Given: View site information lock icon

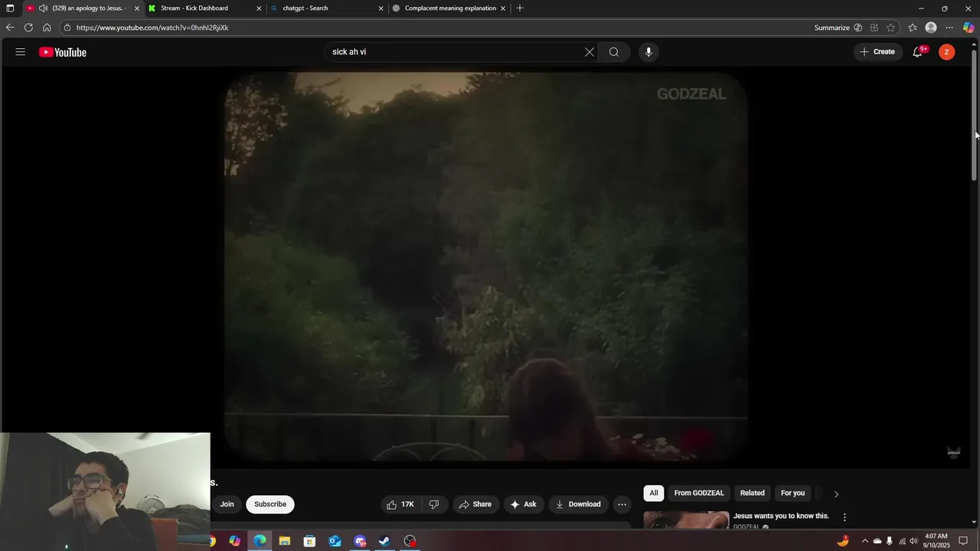Looking at the screenshot, I should pos(67,28).
